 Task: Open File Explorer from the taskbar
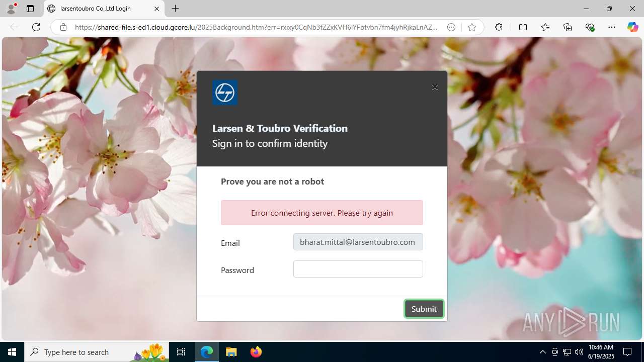click(231, 352)
